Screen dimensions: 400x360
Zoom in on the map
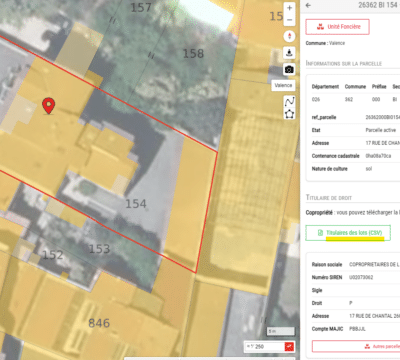tap(289, 8)
